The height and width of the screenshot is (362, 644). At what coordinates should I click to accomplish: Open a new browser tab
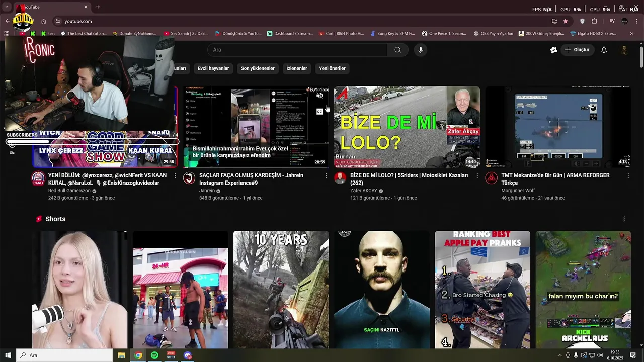[x=98, y=7]
